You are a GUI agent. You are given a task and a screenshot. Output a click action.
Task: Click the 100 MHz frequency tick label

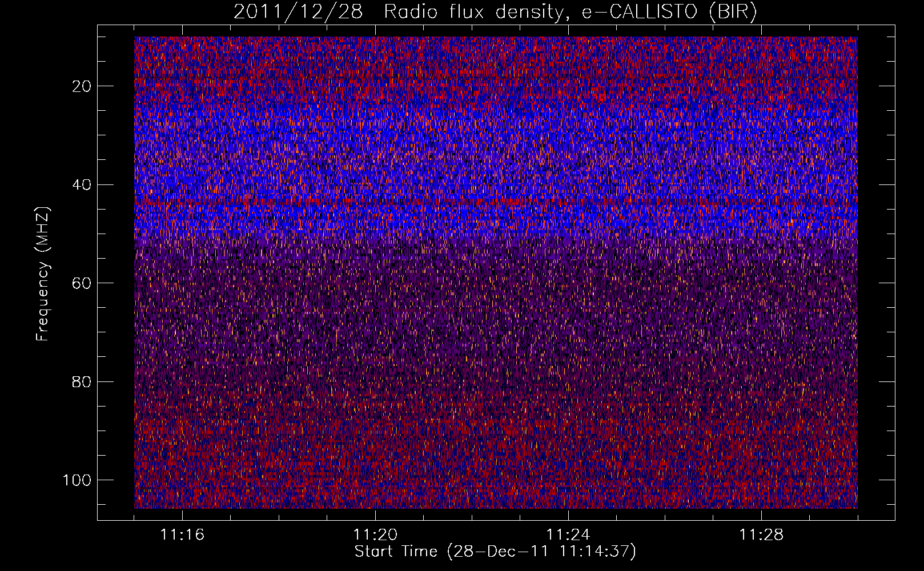pos(78,480)
